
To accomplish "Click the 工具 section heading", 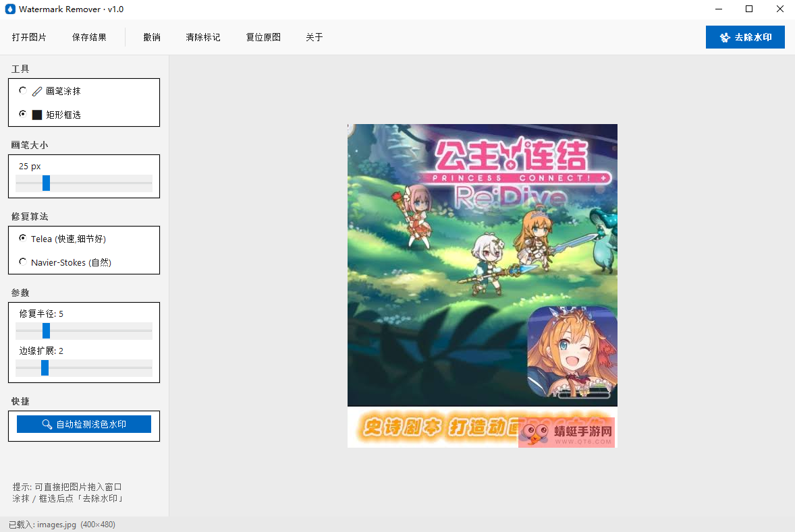I will click(x=20, y=69).
